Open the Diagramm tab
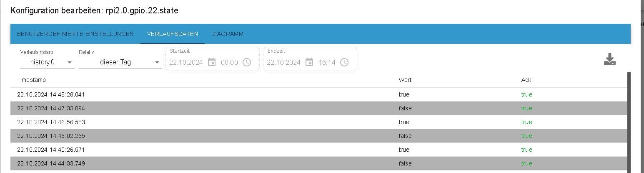 click(x=227, y=34)
